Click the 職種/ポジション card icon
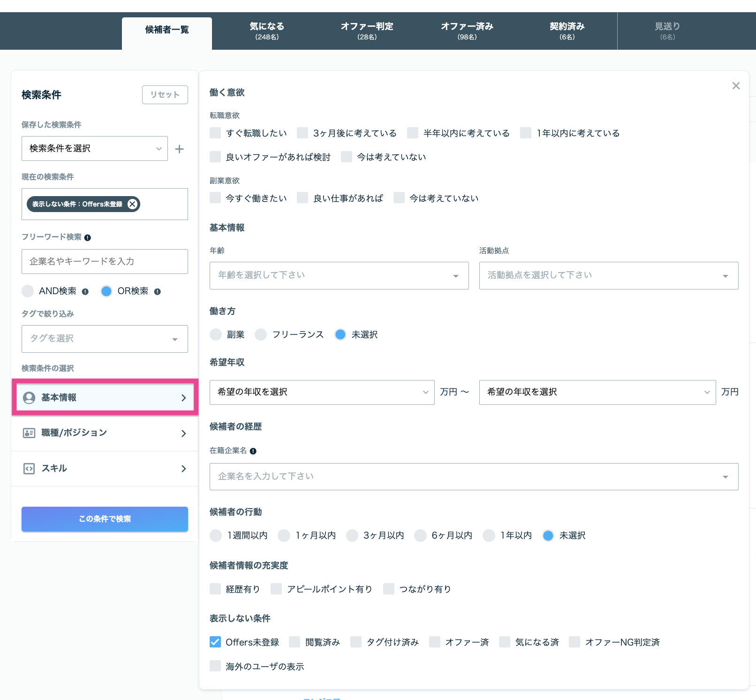756x700 pixels. point(29,433)
